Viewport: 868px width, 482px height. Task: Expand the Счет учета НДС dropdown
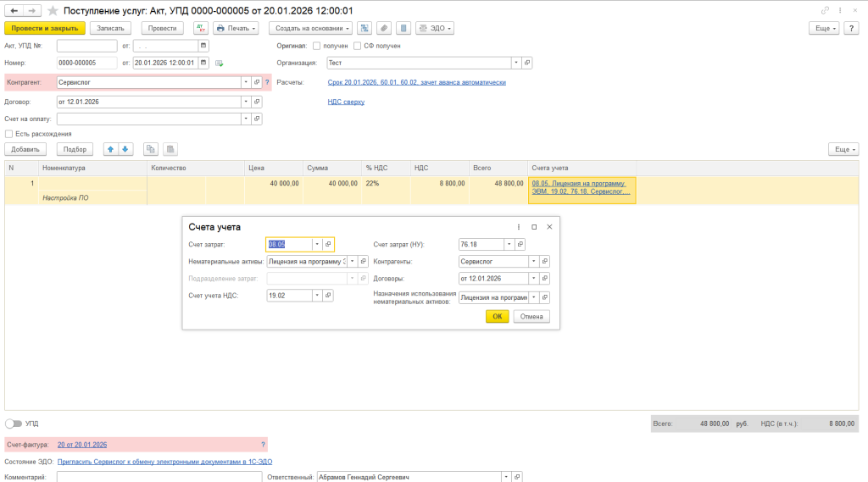317,296
